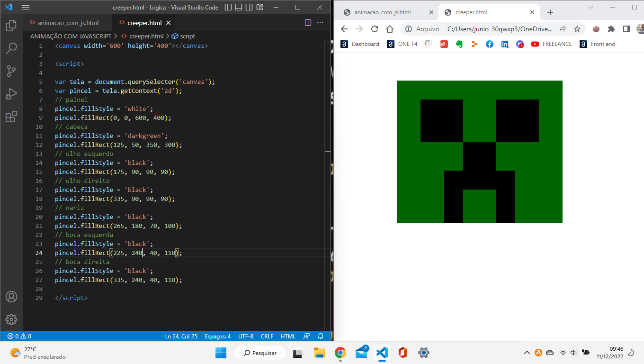Open a new browser tab

click(550, 12)
